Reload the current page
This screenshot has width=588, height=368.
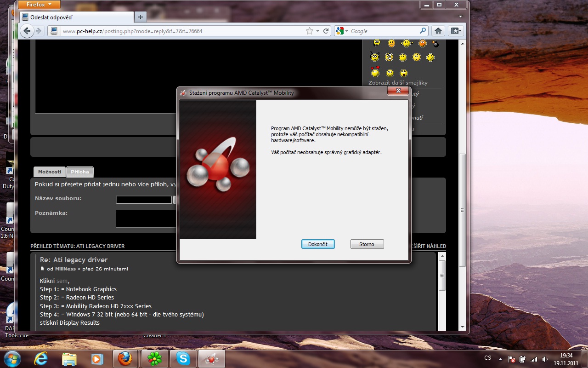326,31
